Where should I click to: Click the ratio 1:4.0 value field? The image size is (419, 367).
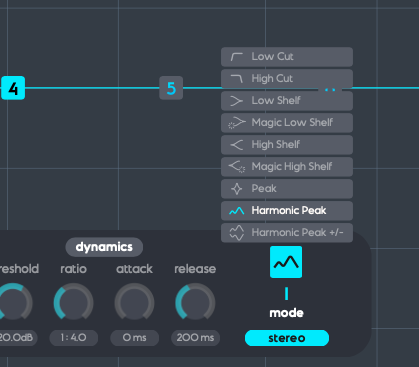[x=74, y=338]
